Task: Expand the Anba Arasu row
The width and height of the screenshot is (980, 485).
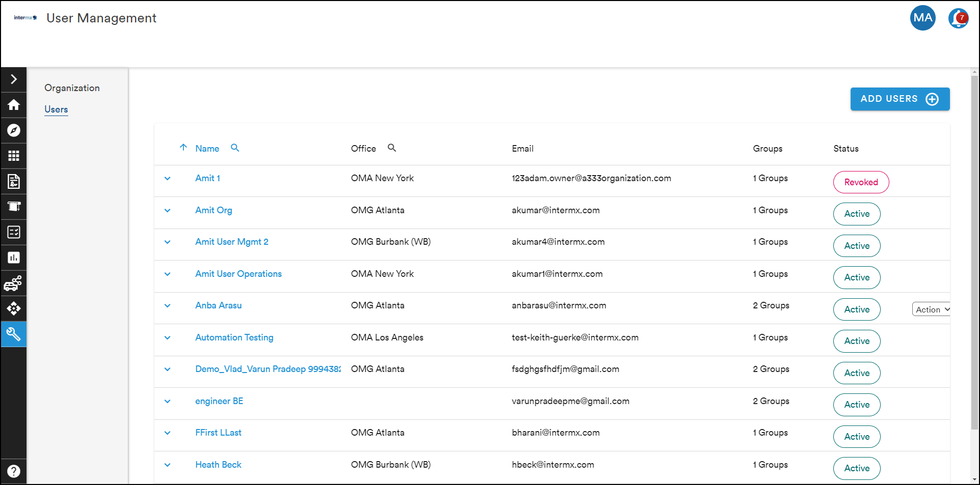Action: (x=168, y=306)
